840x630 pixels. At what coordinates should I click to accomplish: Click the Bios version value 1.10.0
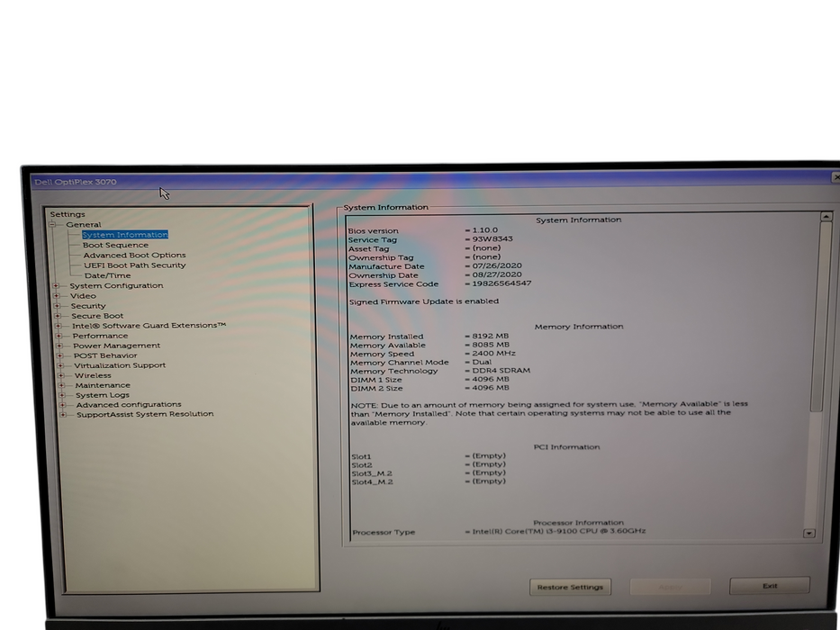click(484, 229)
